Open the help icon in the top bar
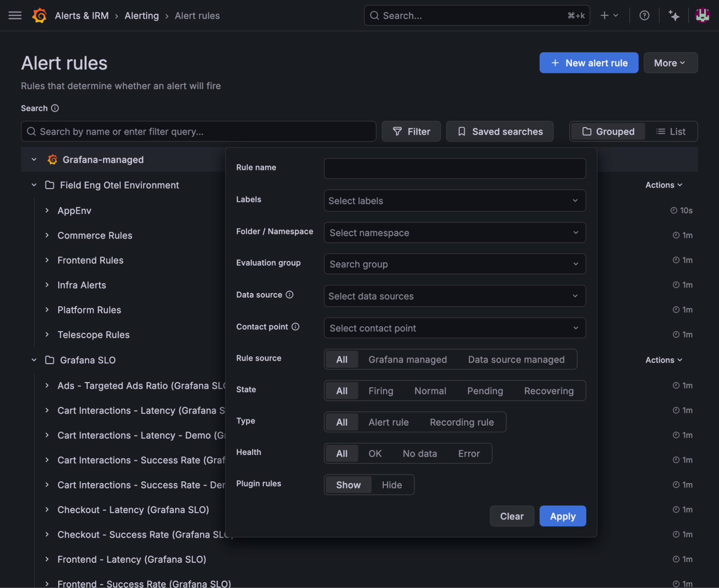 (644, 15)
